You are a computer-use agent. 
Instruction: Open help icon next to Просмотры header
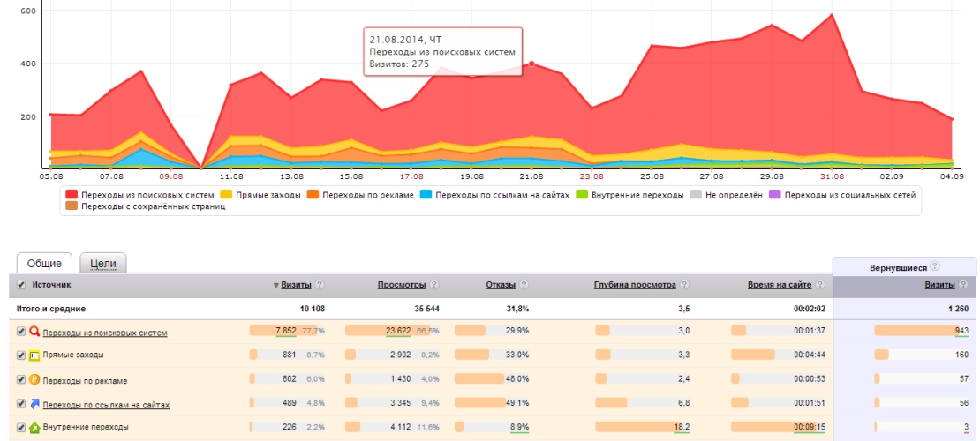coord(433,285)
